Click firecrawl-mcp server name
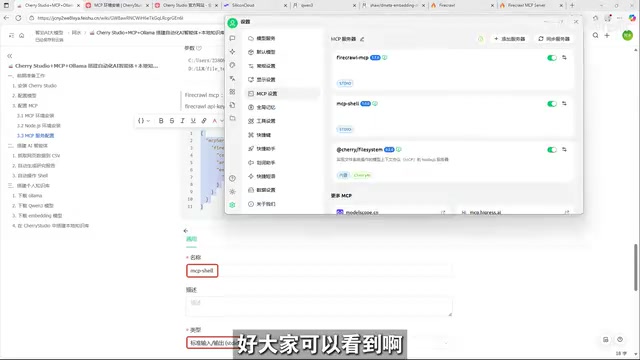Image resolution: width=640 pixels, height=360 pixels. pyautogui.click(x=352, y=58)
